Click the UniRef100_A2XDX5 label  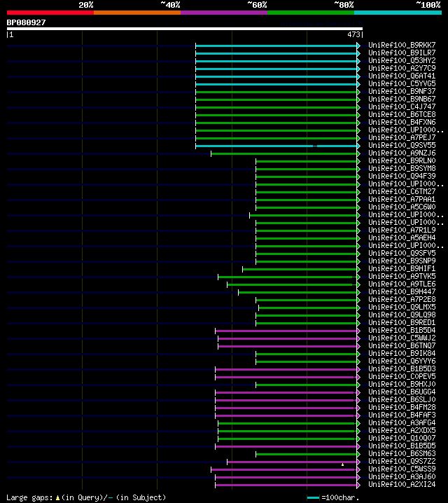click(x=402, y=430)
